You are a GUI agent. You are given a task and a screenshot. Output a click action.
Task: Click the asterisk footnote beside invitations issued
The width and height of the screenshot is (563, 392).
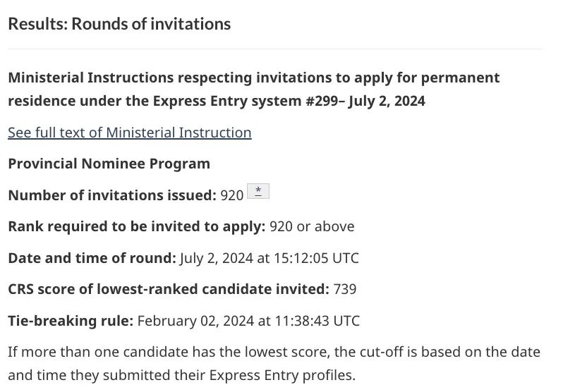coord(258,191)
